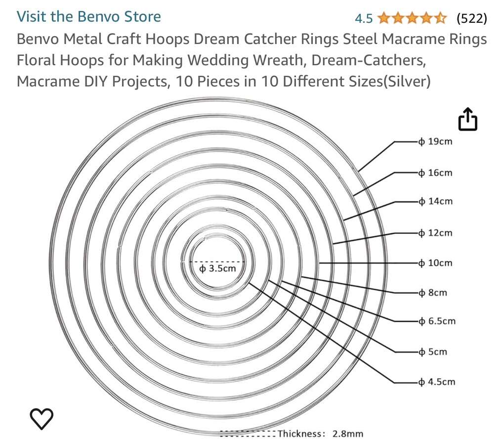The width and height of the screenshot is (504, 446).
Task: Select the ϕ 6.5cm size label
Action: tap(437, 321)
